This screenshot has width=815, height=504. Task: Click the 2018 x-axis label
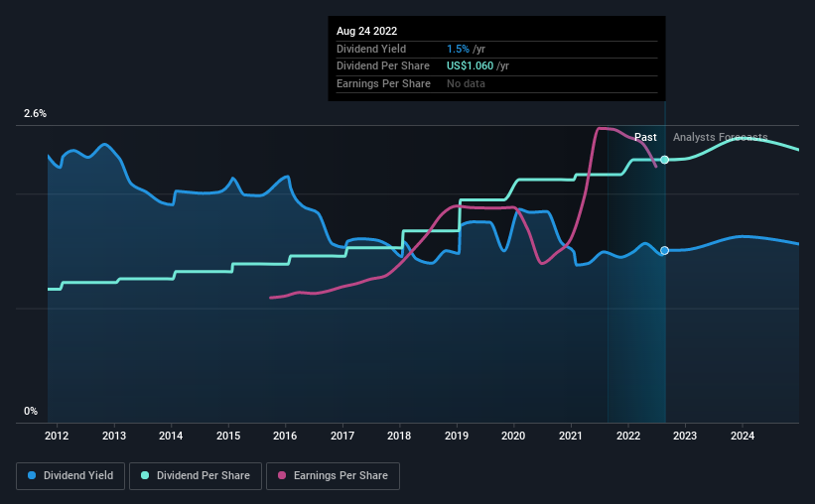[399, 436]
